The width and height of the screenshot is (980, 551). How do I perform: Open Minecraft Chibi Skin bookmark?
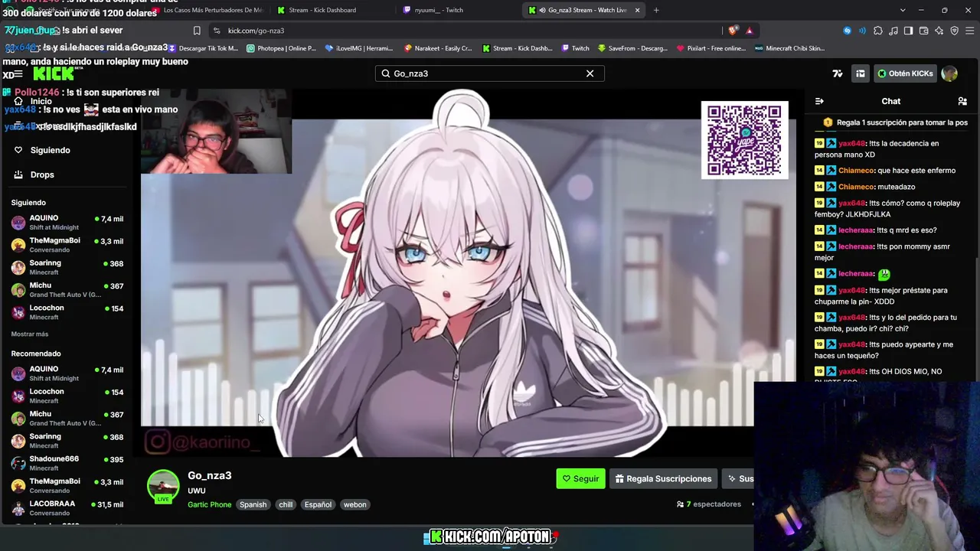(789, 48)
